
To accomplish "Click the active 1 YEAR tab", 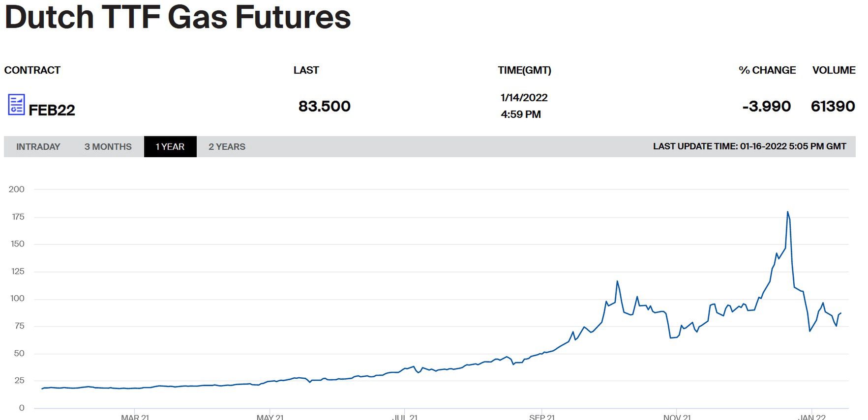I will click(x=170, y=147).
